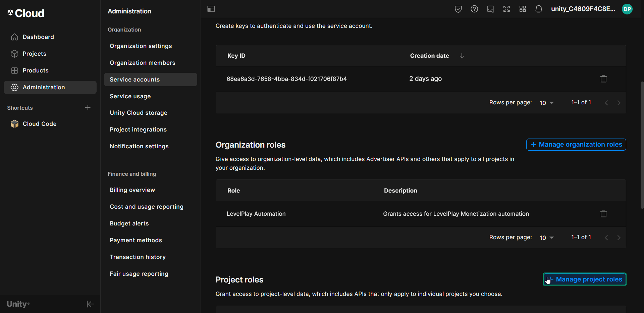Image resolution: width=644 pixels, height=313 pixels.
Task: Collapse the Unity navigation sidebar
Action: pos(90,304)
